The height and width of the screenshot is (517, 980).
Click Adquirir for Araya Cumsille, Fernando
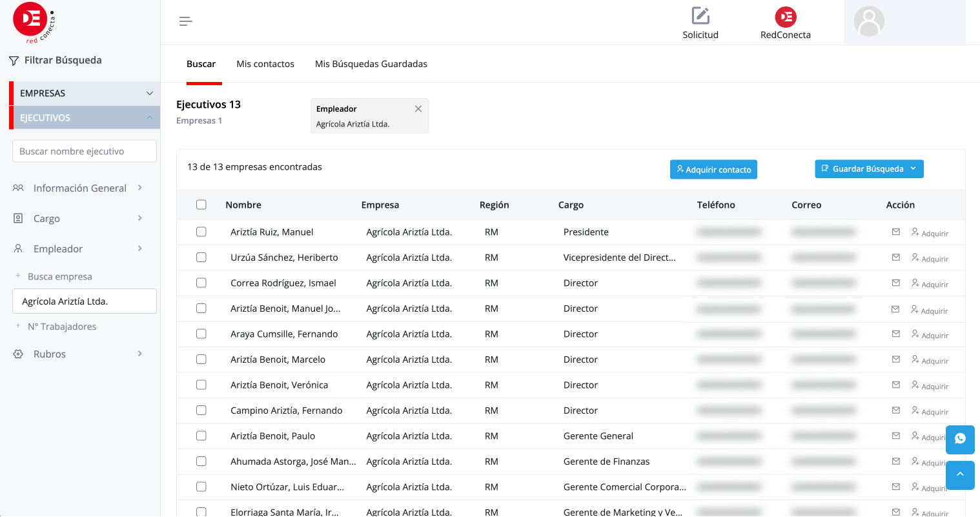click(x=930, y=335)
